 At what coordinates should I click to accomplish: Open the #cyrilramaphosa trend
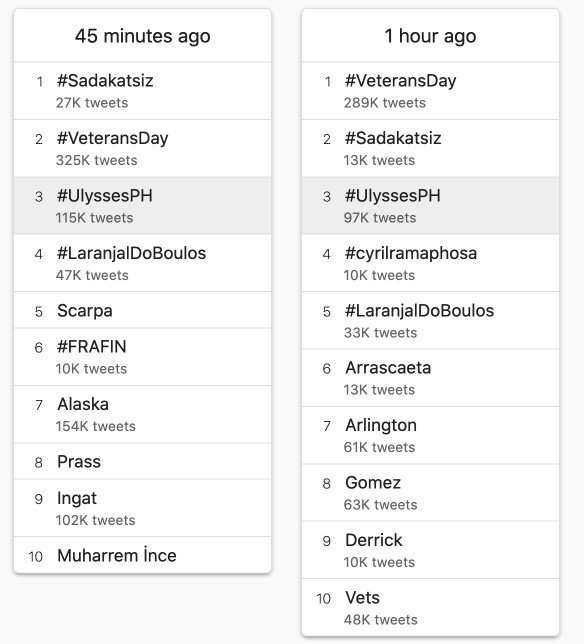430,263
